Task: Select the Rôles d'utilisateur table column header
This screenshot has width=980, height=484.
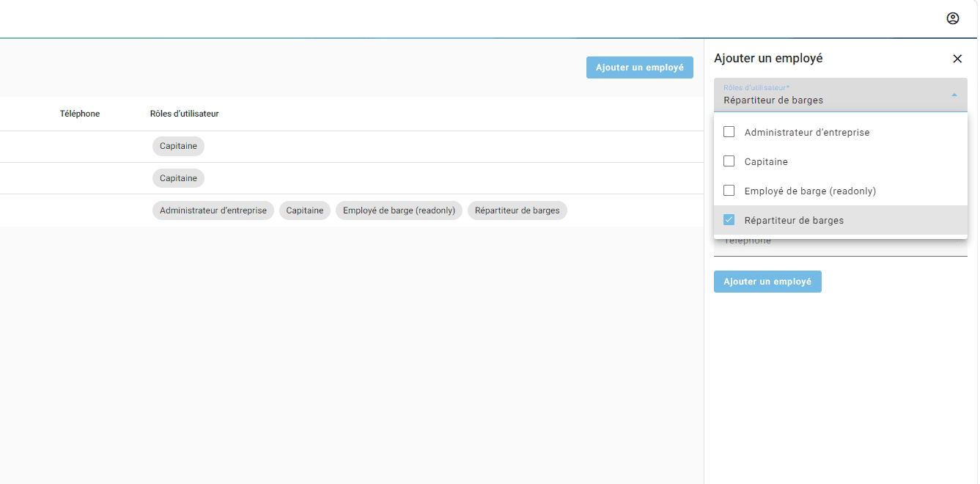Action: coord(185,114)
